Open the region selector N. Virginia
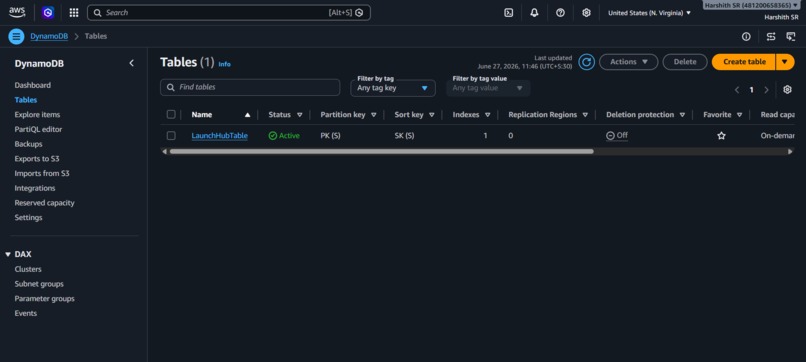 click(x=649, y=13)
